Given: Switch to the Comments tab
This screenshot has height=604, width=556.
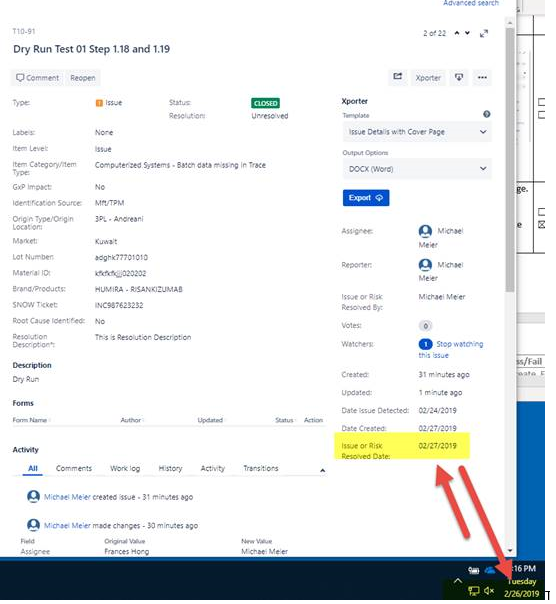Looking at the screenshot, I should 74,468.
